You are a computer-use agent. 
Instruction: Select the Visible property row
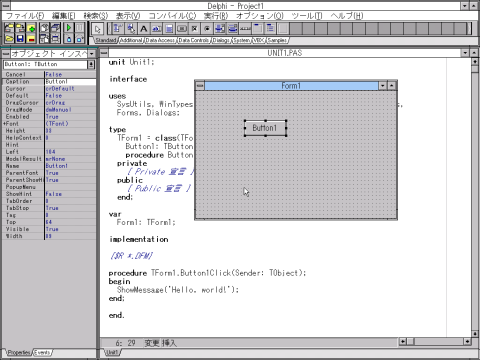click(x=49, y=229)
